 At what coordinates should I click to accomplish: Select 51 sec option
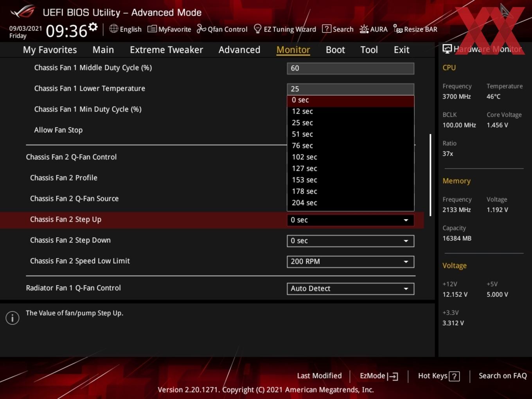click(350, 134)
